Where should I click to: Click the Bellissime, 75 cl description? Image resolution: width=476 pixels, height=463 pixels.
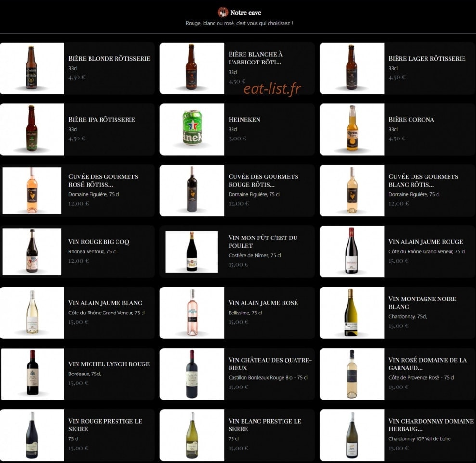(245, 313)
